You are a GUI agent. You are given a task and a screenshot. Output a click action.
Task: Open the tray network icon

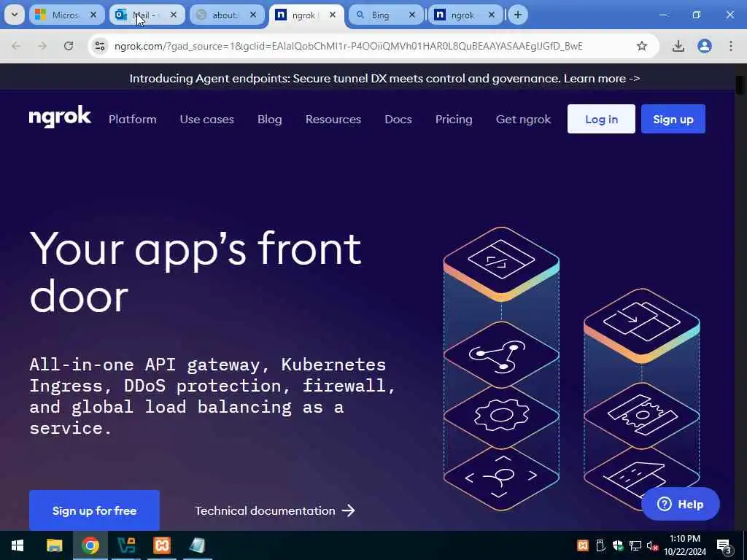pyautogui.click(x=635, y=545)
